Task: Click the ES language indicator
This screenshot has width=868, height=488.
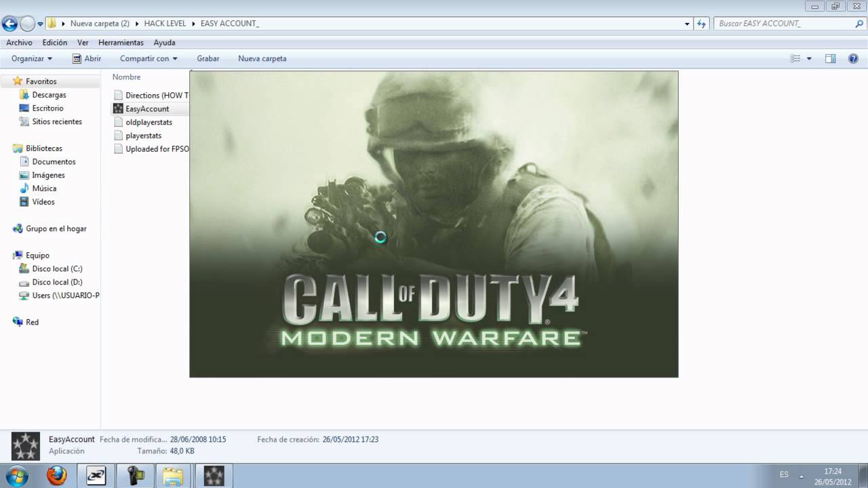Action: click(784, 475)
